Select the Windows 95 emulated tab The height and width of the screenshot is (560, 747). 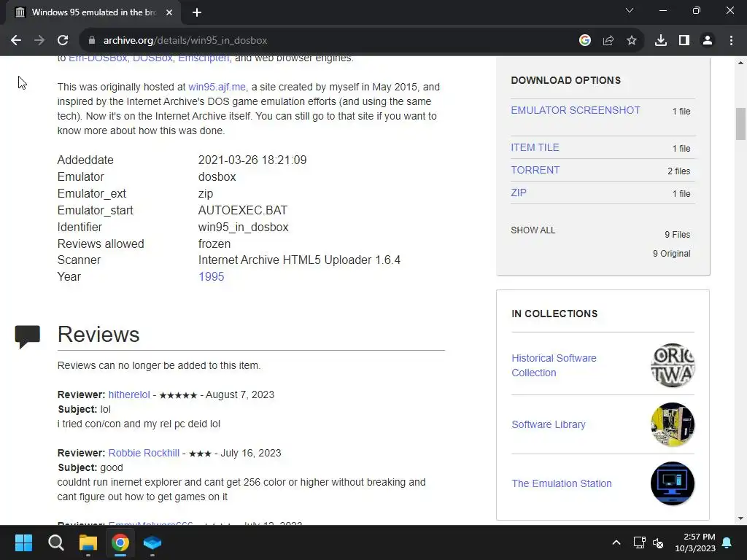click(x=93, y=12)
